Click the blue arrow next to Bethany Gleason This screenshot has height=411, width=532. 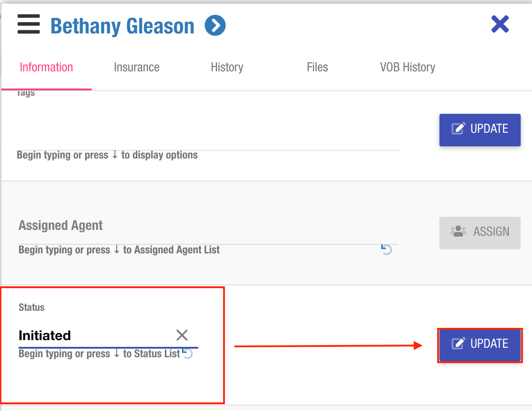pyautogui.click(x=215, y=26)
